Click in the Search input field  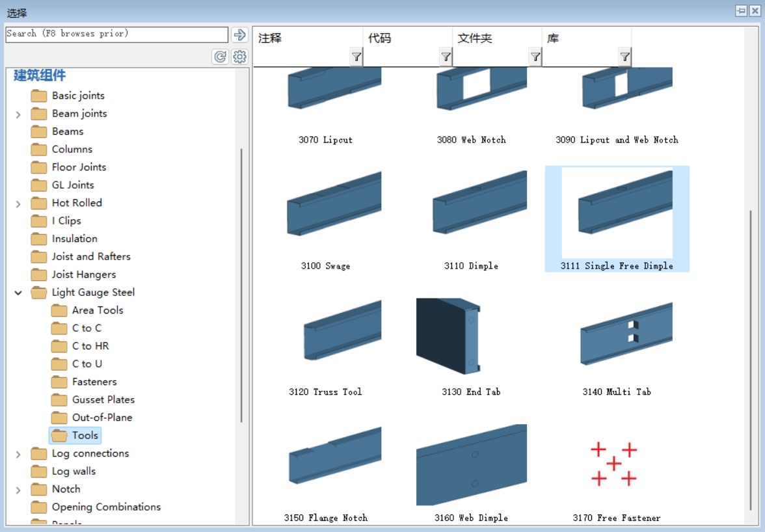click(x=116, y=34)
